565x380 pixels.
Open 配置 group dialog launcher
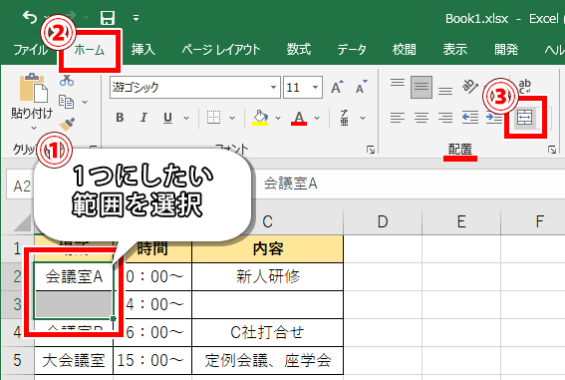[552, 149]
